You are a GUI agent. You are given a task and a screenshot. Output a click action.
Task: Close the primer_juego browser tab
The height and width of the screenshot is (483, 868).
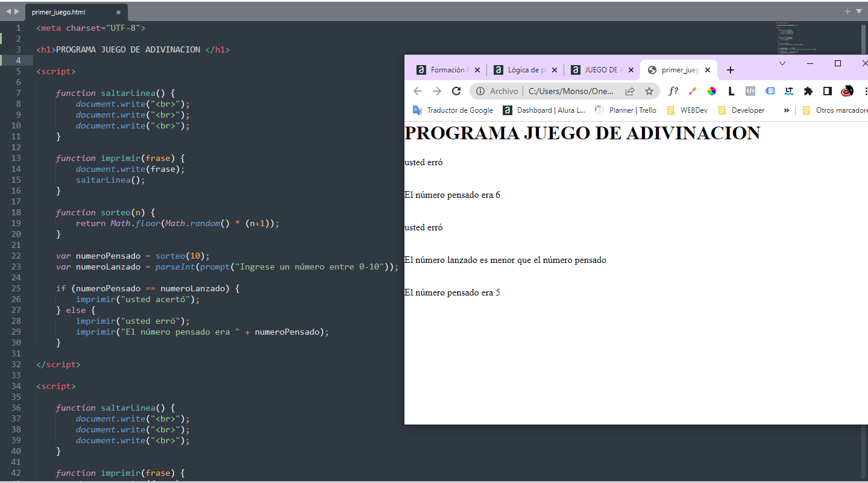[708, 70]
